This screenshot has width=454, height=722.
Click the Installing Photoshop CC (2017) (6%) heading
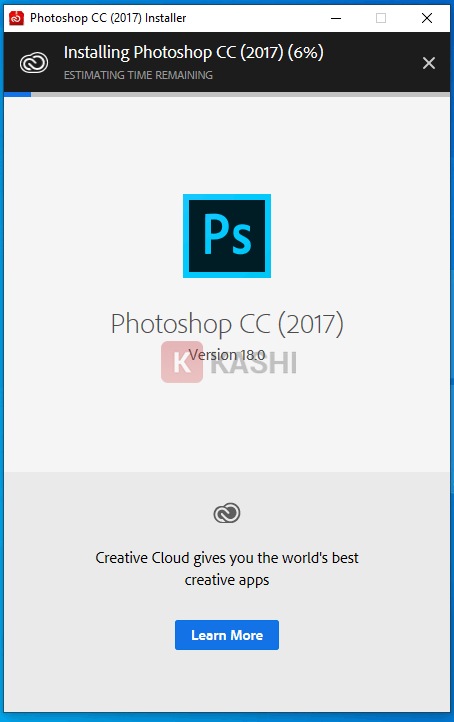(193, 52)
